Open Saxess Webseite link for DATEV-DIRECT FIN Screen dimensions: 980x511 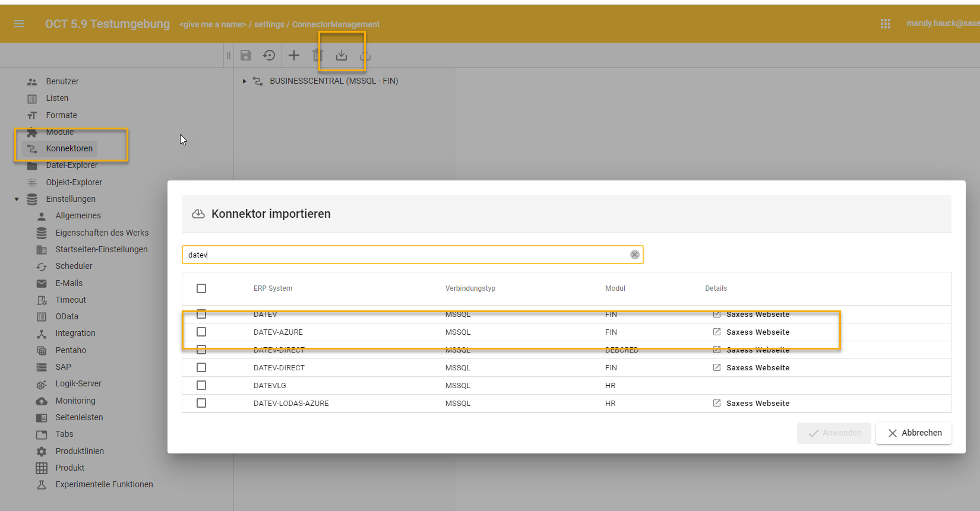click(757, 367)
